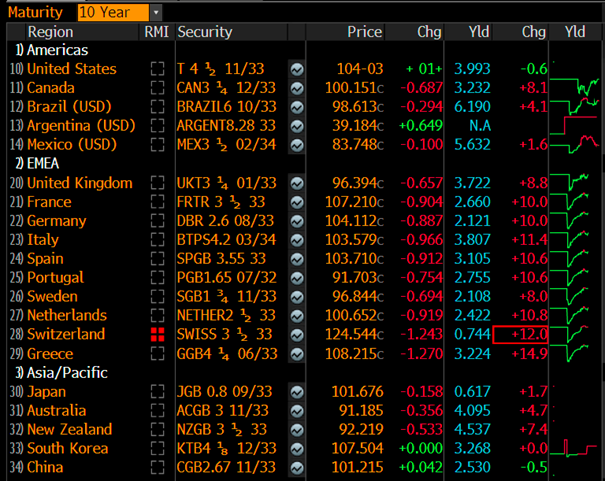Collapse the Asia/Pacific region group

61,373
